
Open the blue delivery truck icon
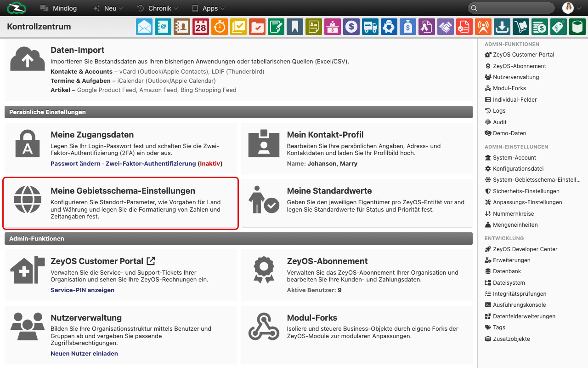[370, 27]
